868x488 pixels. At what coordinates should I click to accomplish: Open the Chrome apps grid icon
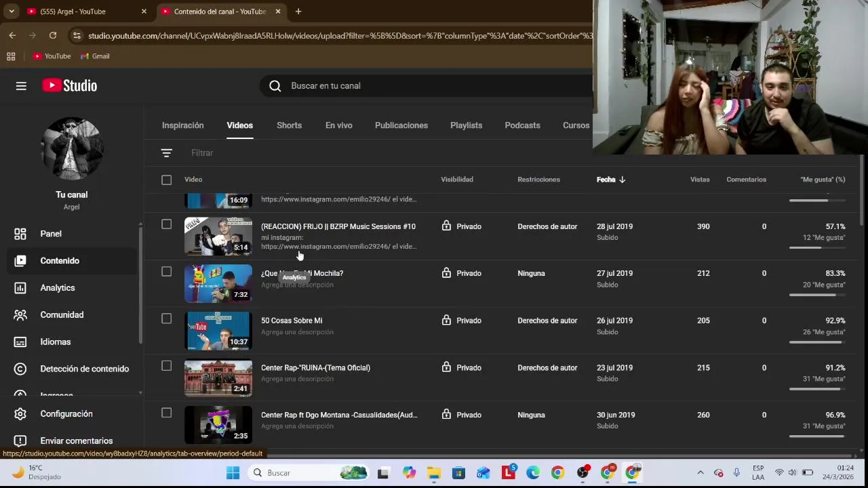(x=11, y=56)
